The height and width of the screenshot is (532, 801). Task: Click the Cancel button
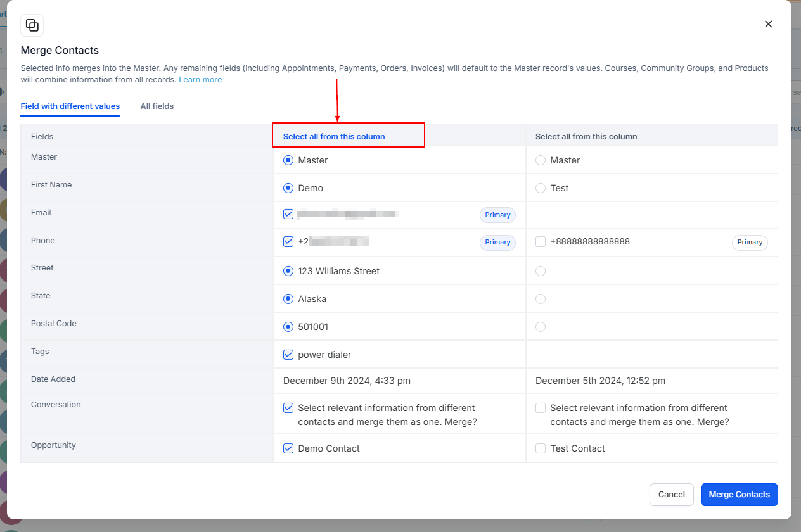[672, 495]
